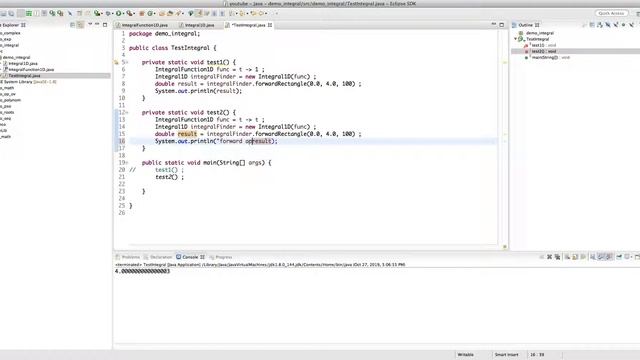Open the New Class icon dropdown arrow
The height and width of the screenshot is (360, 640).
[x=155, y=13]
